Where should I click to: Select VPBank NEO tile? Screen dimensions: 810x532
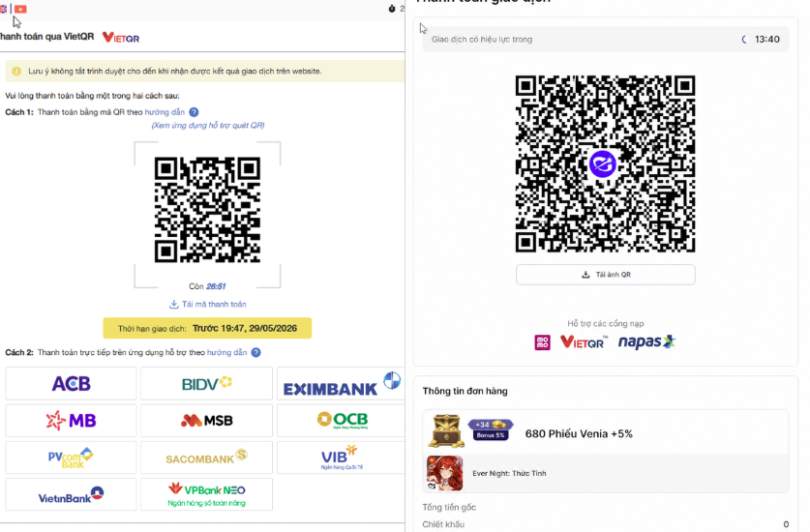point(207,494)
